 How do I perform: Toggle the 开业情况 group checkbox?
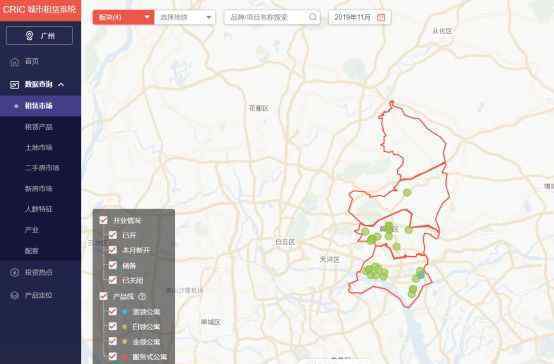[104, 220]
